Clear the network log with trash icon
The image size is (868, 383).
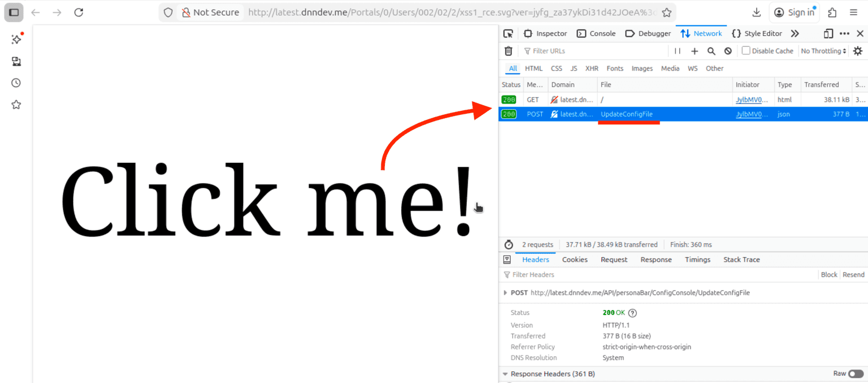[508, 51]
